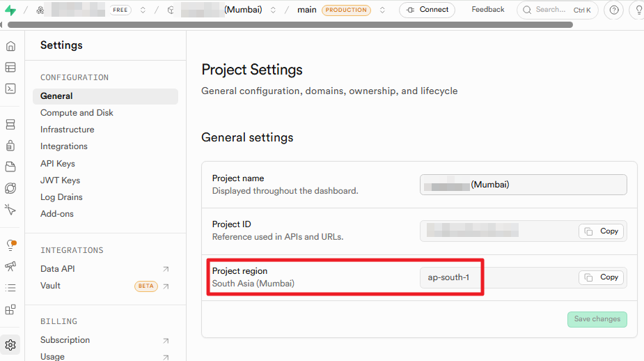The height and width of the screenshot is (361, 644).
Task: Copy the Project ID
Action: pyautogui.click(x=602, y=231)
